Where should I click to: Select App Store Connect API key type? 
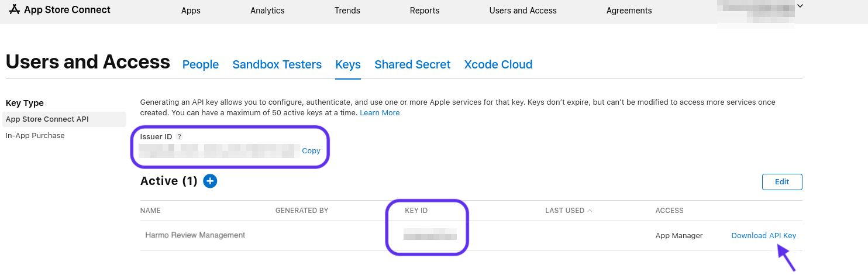[x=63, y=119]
